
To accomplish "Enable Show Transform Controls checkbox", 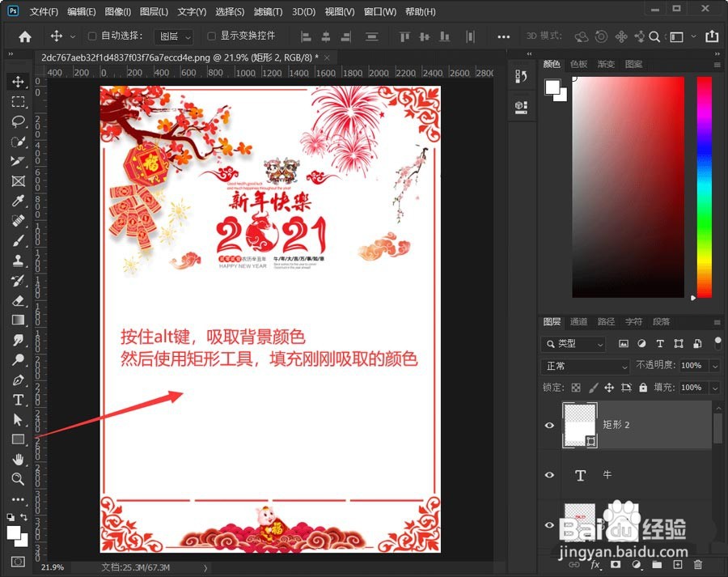I will point(211,36).
